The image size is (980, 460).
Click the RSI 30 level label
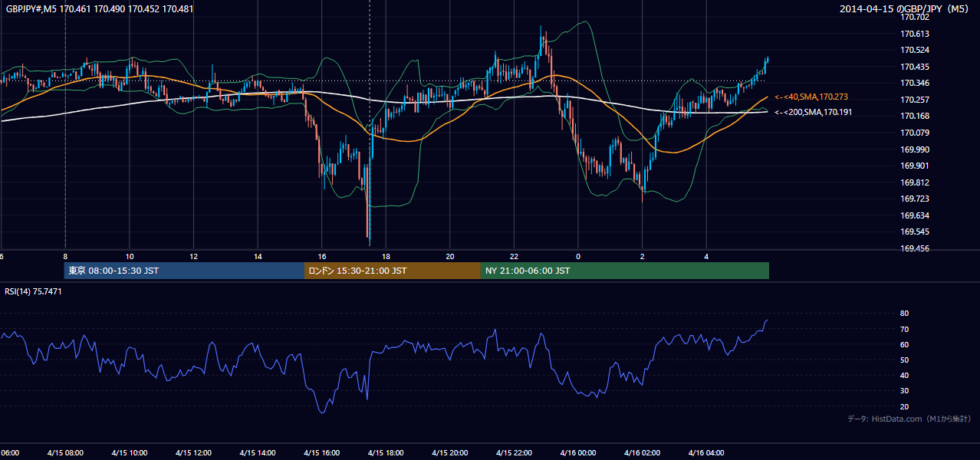point(905,390)
